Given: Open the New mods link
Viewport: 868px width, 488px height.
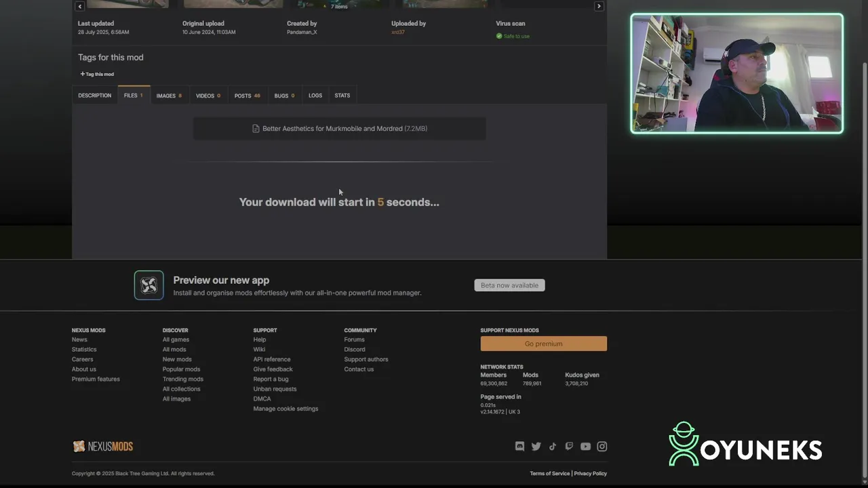Looking at the screenshot, I should pos(177,359).
